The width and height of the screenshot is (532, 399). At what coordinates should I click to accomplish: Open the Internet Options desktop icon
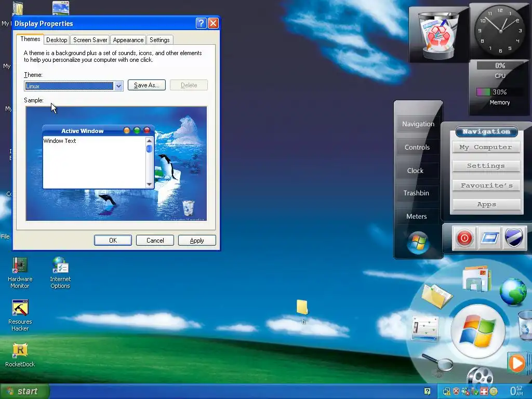[x=60, y=273]
